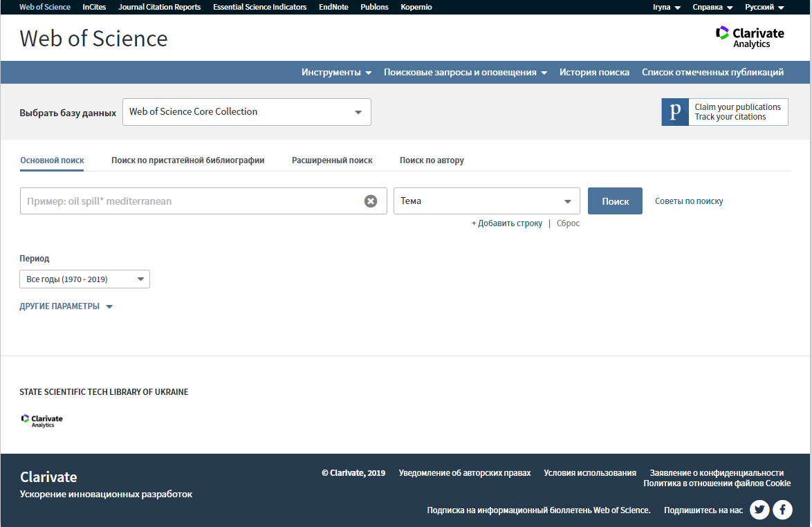Open the Русский language menu
The width and height of the screenshot is (812, 527).
764,7
